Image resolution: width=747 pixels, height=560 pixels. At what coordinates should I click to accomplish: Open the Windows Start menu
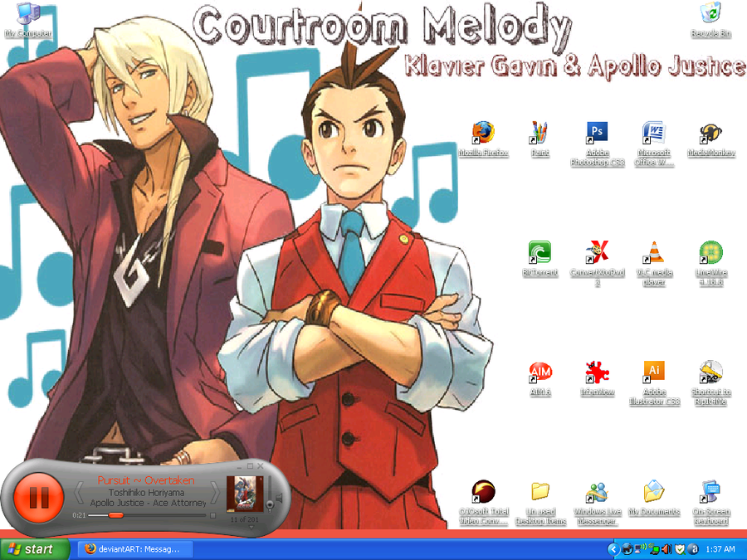[35, 549]
